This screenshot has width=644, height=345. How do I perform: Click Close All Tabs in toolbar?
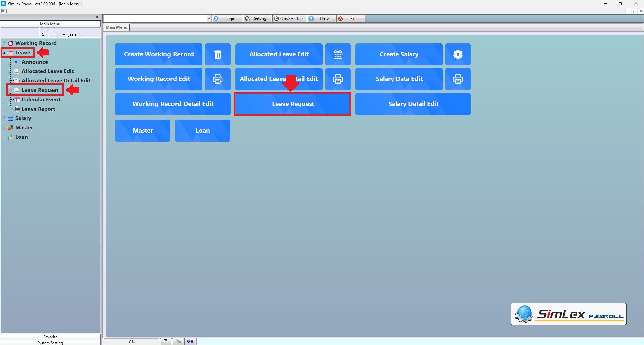click(x=289, y=19)
